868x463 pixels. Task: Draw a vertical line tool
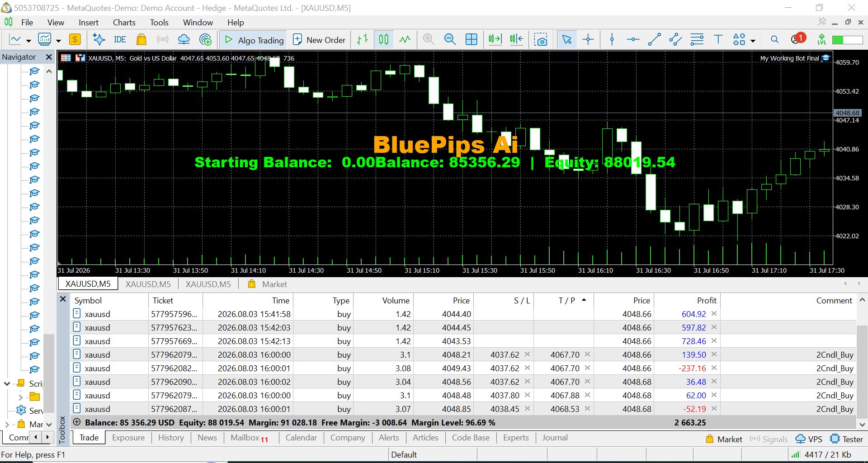612,40
